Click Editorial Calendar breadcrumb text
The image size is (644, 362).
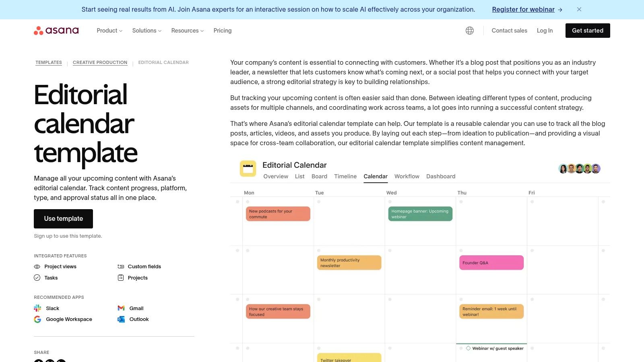[x=163, y=62]
